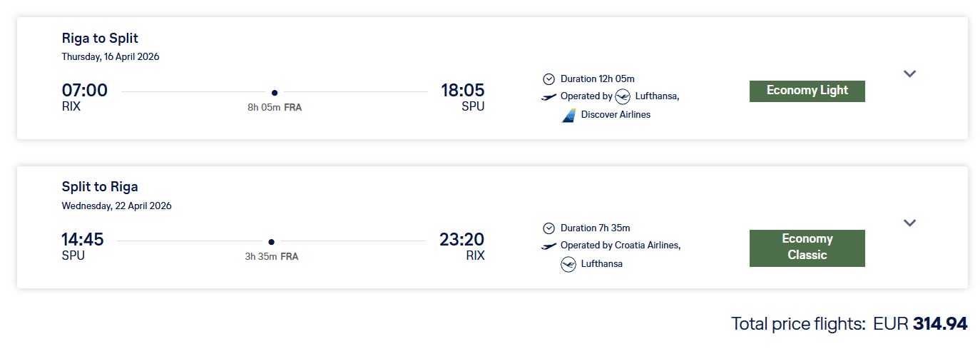
Task: Click the stopover dot on the outbound route line
Action: (x=275, y=92)
